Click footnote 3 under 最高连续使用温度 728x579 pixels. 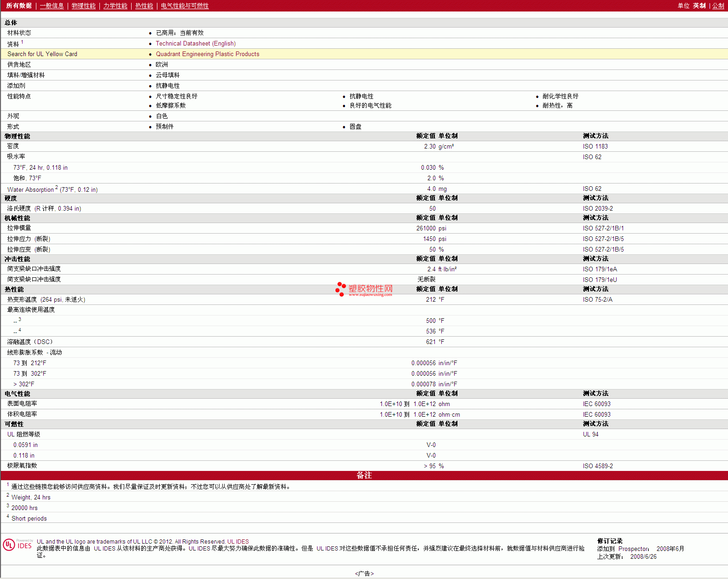[20, 319]
